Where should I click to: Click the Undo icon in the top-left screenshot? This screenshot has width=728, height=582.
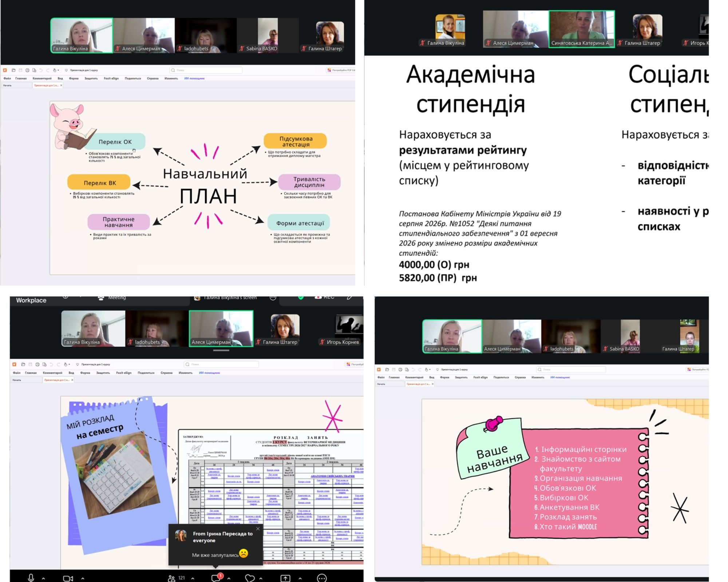(x=41, y=70)
